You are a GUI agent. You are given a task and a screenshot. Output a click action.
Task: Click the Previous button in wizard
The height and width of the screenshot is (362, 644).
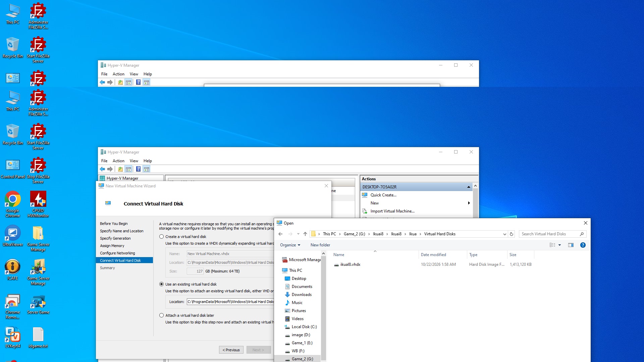[231, 350]
